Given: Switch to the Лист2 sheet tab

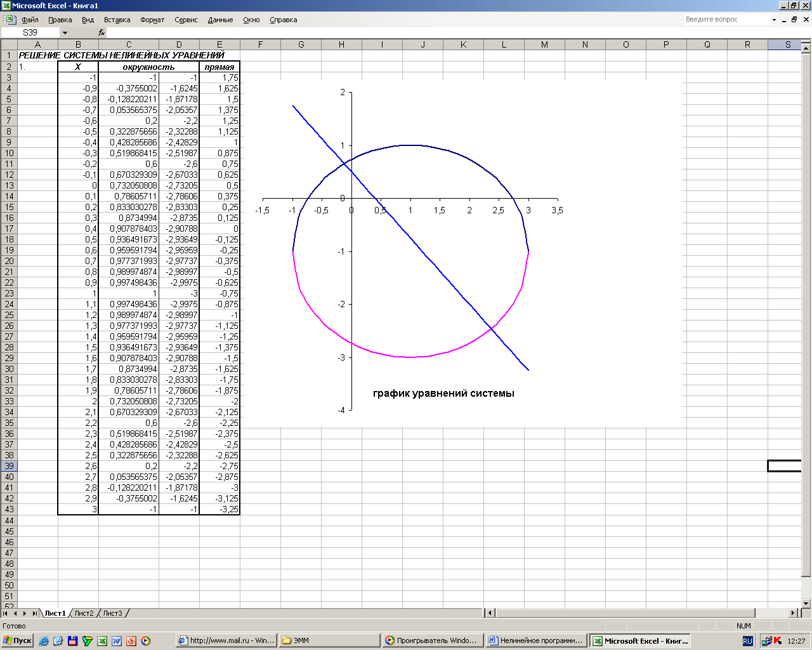Looking at the screenshot, I should coord(84,613).
